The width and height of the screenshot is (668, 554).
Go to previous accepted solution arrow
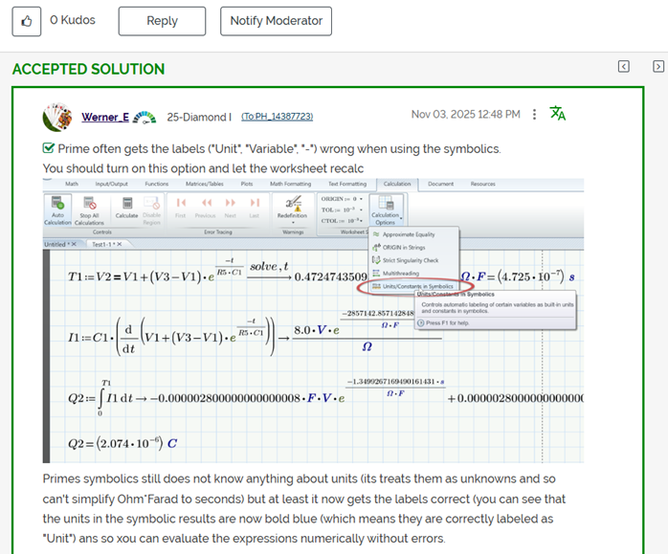(623, 67)
